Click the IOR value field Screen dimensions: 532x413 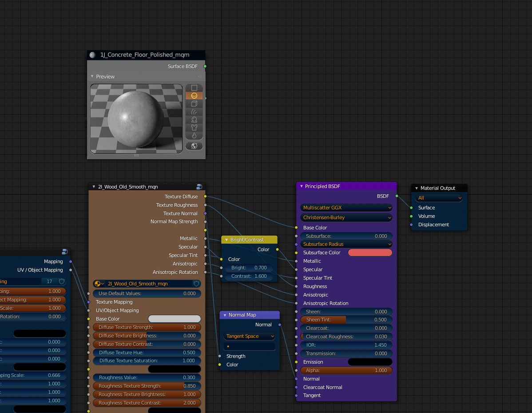[x=346, y=345]
